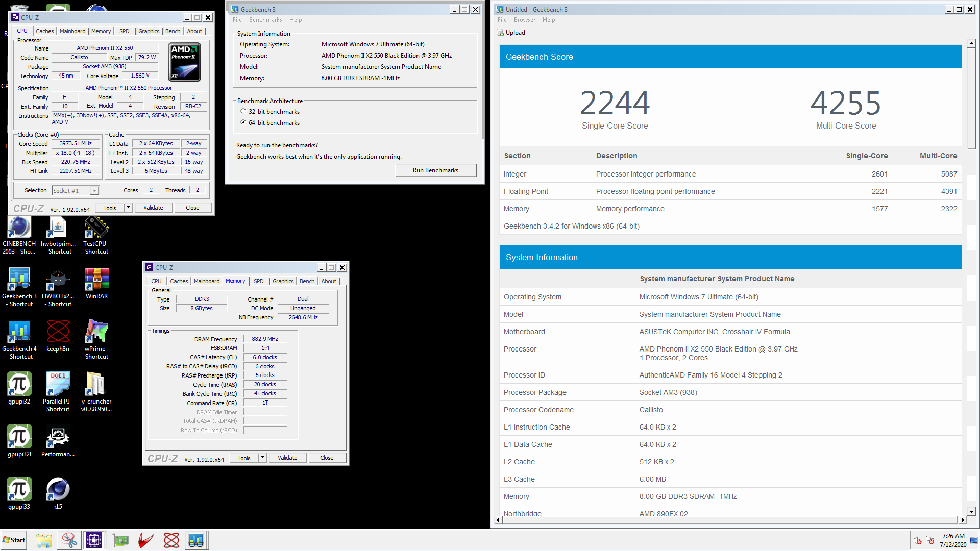Click the DRAM Frequency value 882.9 MHz
980x551 pixels.
click(265, 339)
